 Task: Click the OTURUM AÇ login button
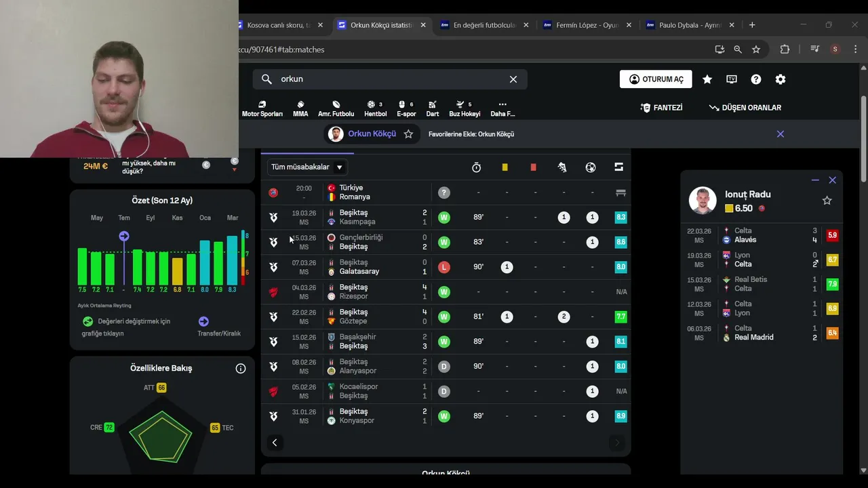[656, 79]
